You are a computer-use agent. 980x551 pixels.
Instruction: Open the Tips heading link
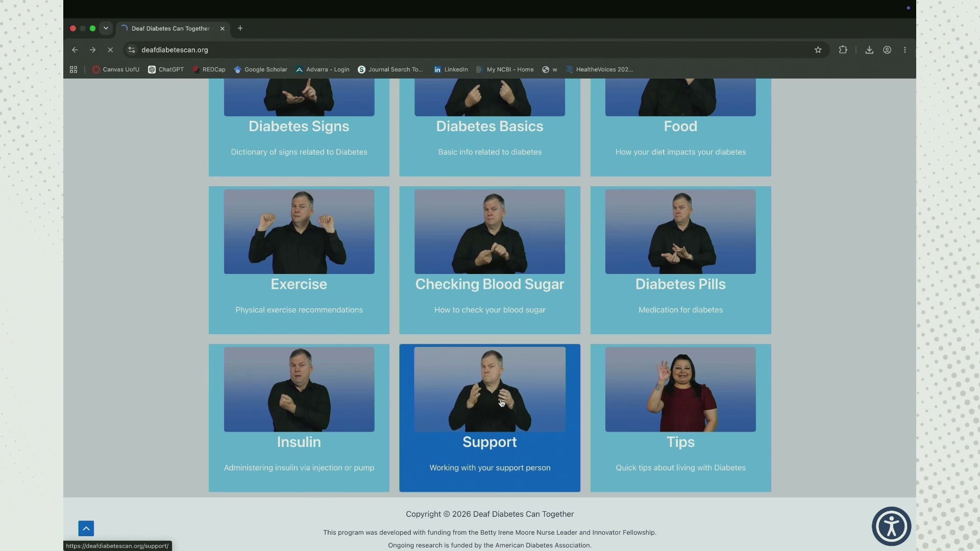680,442
